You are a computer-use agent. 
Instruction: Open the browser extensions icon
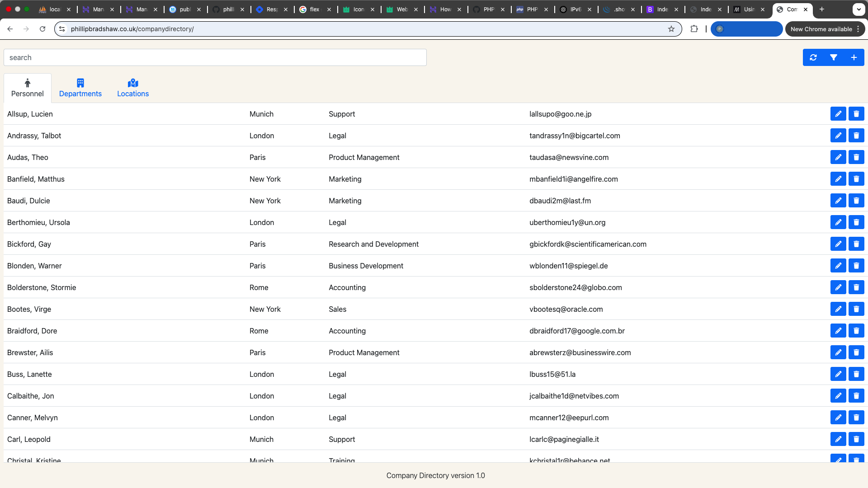pyautogui.click(x=694, y=28)
